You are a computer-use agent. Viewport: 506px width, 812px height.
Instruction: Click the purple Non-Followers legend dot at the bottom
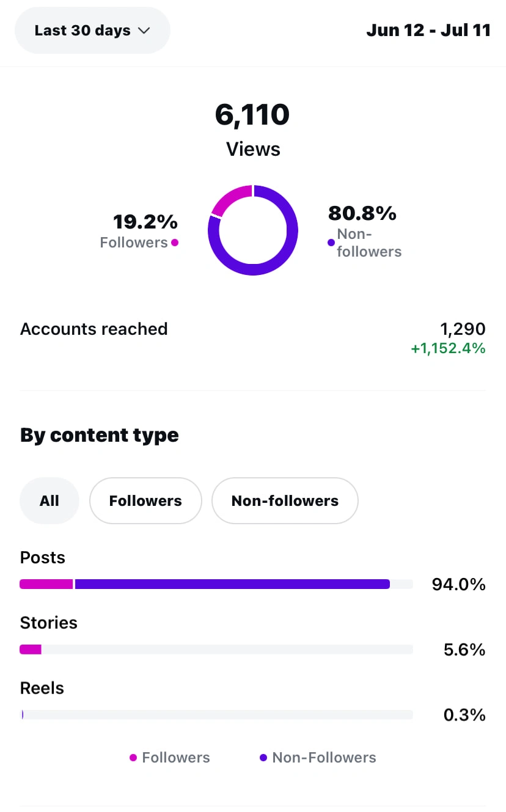263,758
